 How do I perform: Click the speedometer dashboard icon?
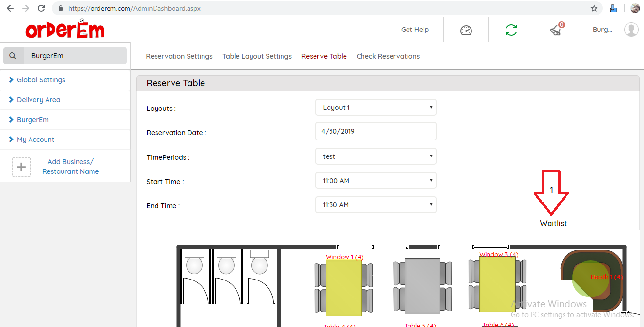pos(466,30)
